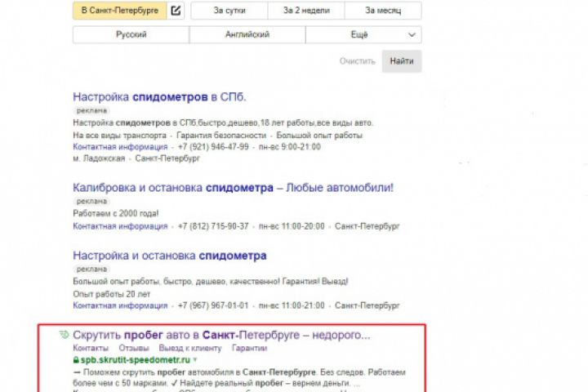Click the реклама label under Настройка спидометров в СПб
Viewport: 588px width, 392px height.
click(x=91, y=111)
